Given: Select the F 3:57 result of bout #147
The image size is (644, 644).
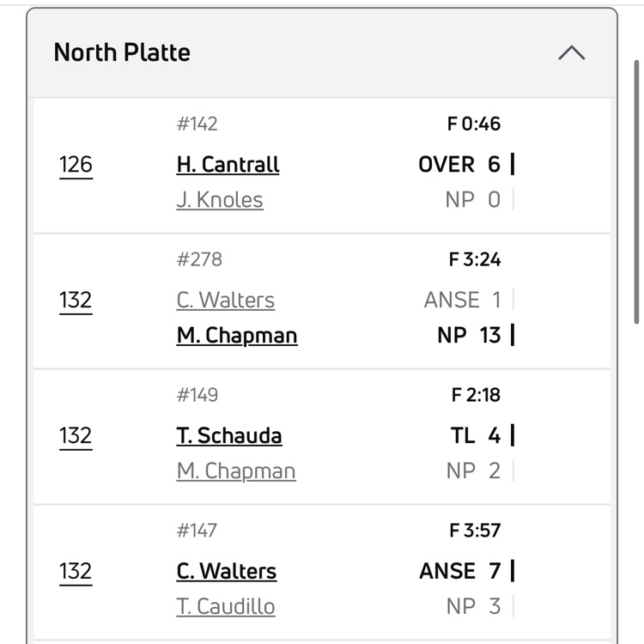Looking at the screenshot, I should pyautogui.click(x=475, y=531).
